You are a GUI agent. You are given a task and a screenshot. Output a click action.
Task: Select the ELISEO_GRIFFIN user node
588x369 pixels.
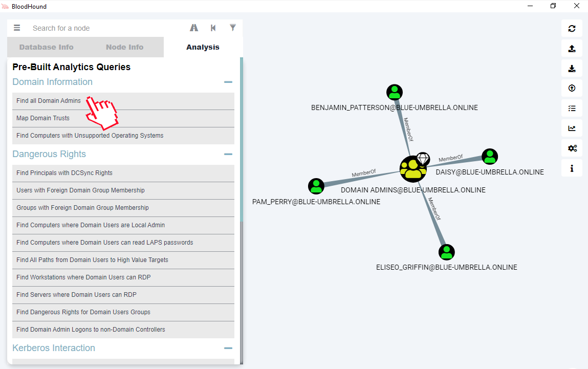coord(447,252)
